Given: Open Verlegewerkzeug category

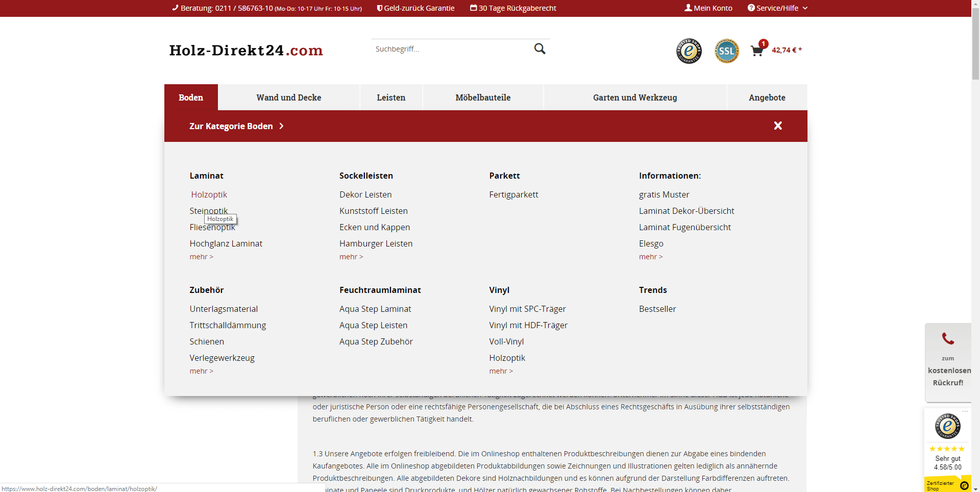Looking at the screenshot, I should tap(222, 358).
